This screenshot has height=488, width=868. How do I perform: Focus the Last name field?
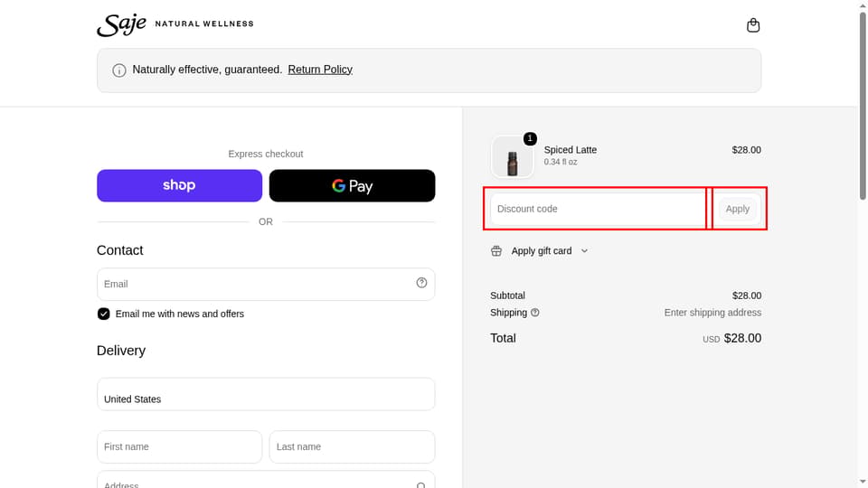coord(352,446)
